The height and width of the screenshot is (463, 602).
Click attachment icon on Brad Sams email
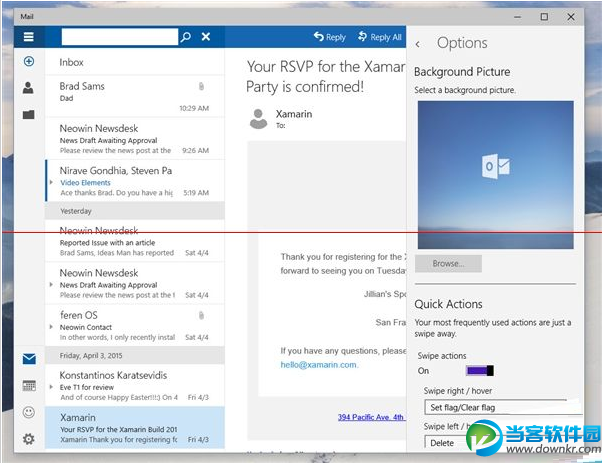tap(201, 86)
